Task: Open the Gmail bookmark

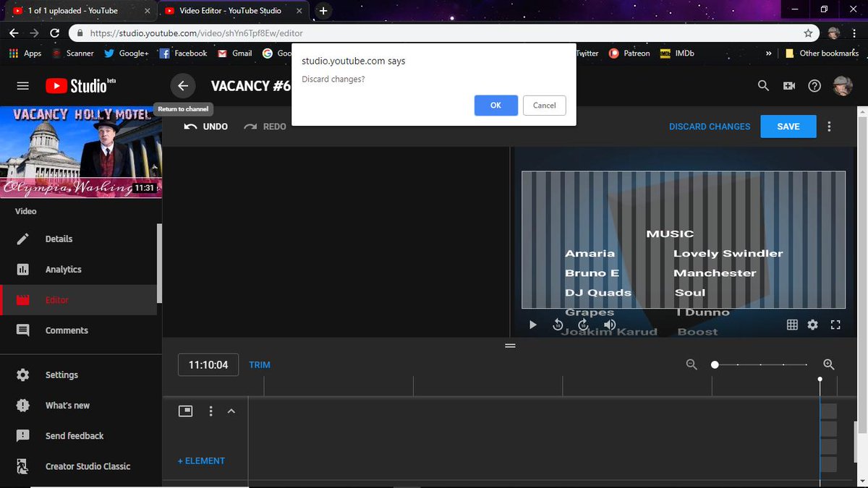Action: click(x=234, y=53)
